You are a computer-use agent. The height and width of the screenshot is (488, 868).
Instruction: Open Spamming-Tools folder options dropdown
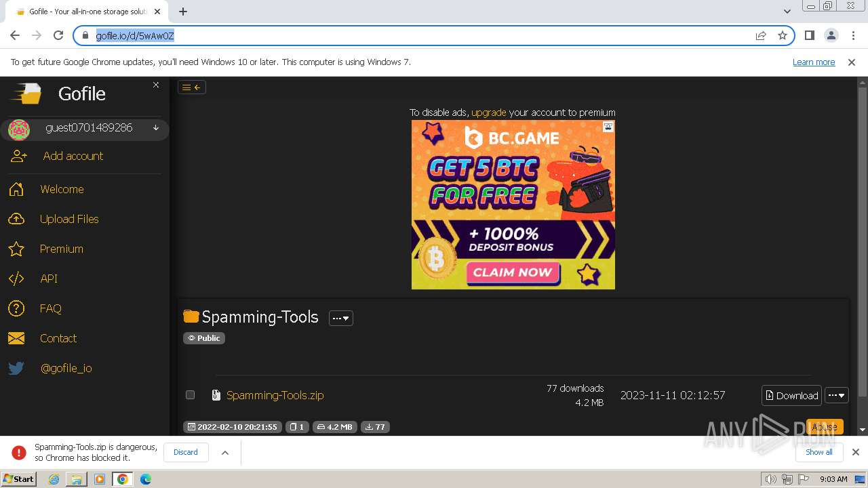click(341, 318)
